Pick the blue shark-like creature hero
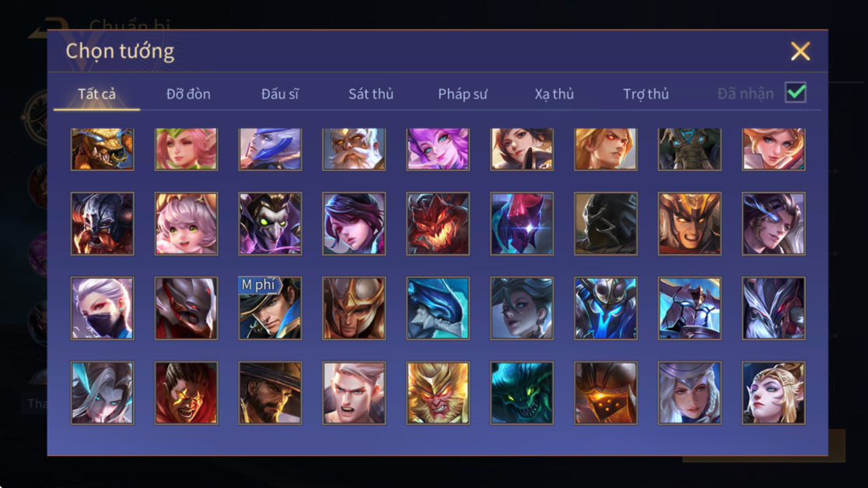Image resolution: width=868 pixels, height=488 pixels. (x=438, y=308)
